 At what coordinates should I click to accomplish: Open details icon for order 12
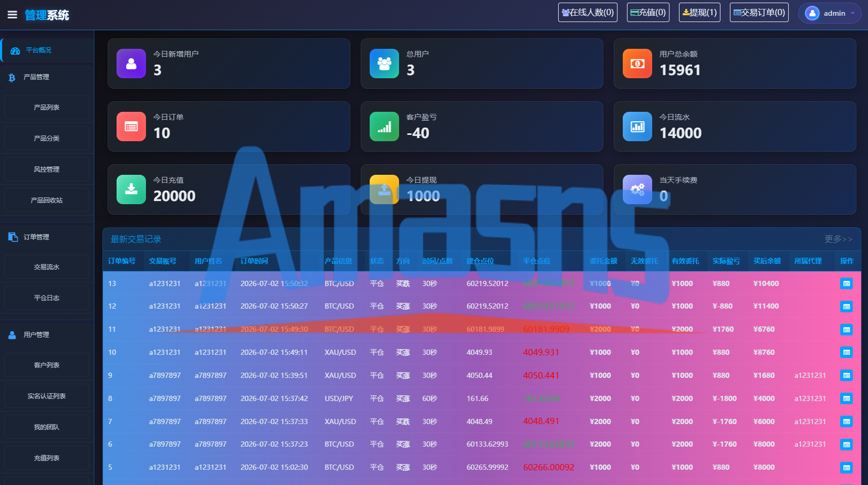[846, 307]
